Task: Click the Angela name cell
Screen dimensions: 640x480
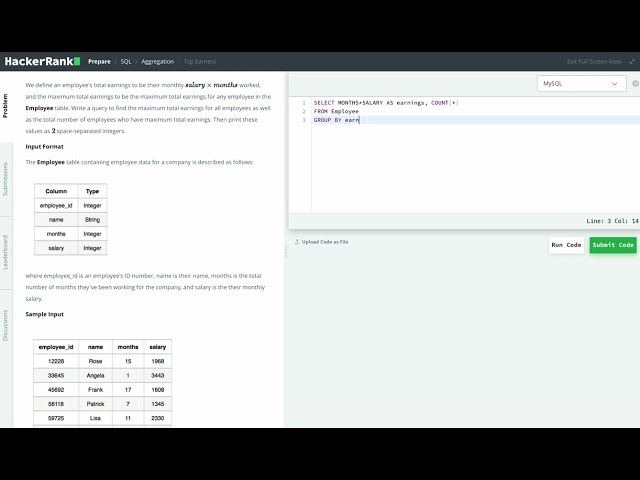Action: pyautogui.click(x=96, y=376)
